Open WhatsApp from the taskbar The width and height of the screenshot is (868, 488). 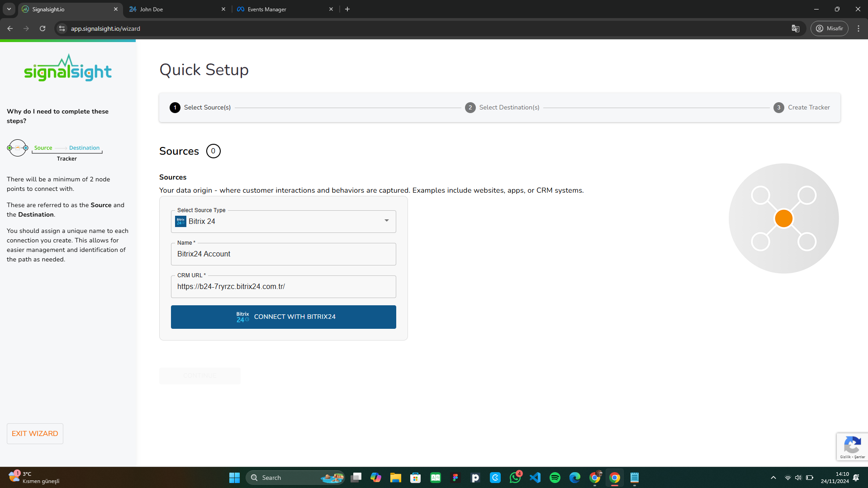(515, 478)
